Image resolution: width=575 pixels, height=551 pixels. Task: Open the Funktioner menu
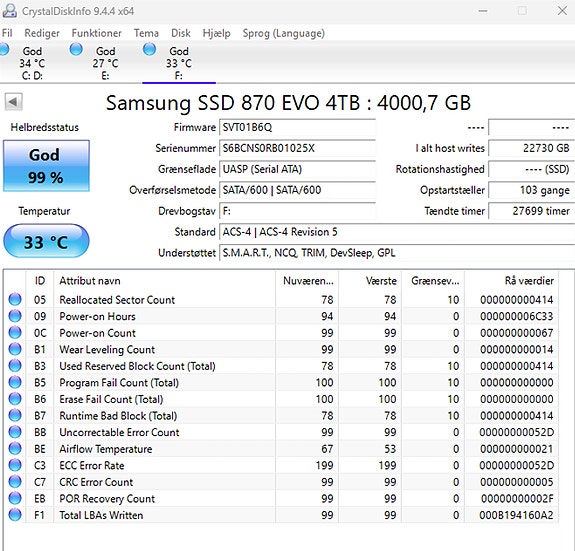click(96, 33)
